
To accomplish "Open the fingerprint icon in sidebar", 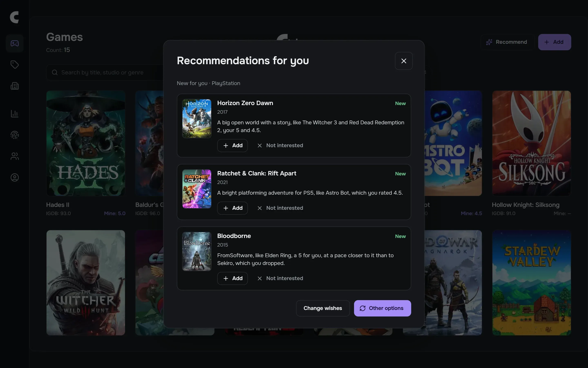I will 14,135.
